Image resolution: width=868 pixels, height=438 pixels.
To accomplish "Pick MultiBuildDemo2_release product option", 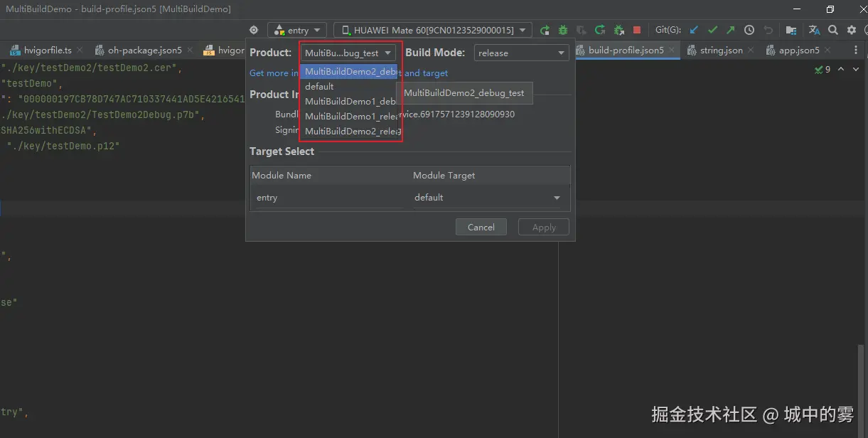I will (348, 131).
